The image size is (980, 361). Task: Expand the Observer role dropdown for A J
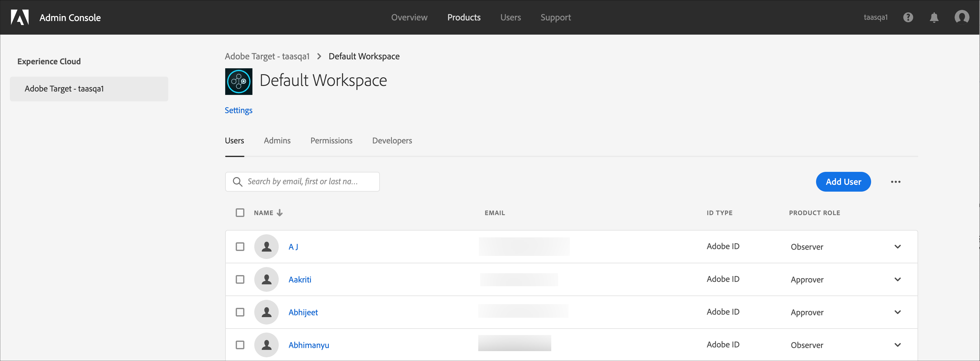click(x=897, y=247)
